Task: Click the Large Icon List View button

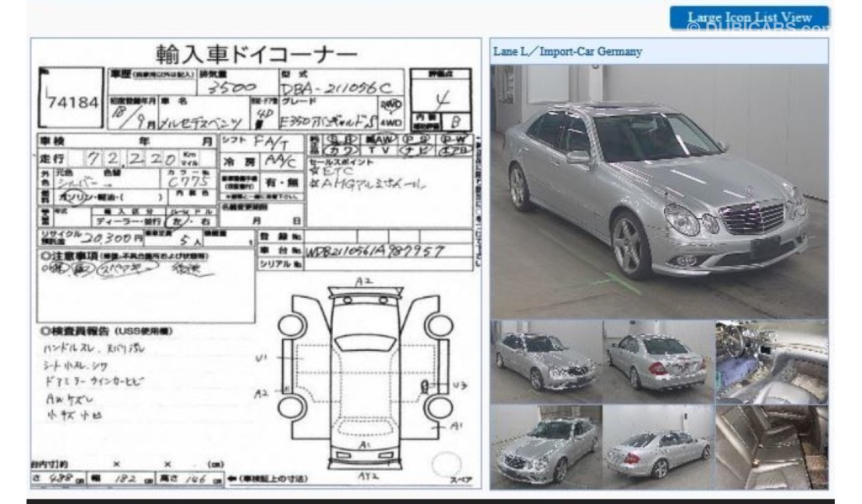Action: (749, 18)
